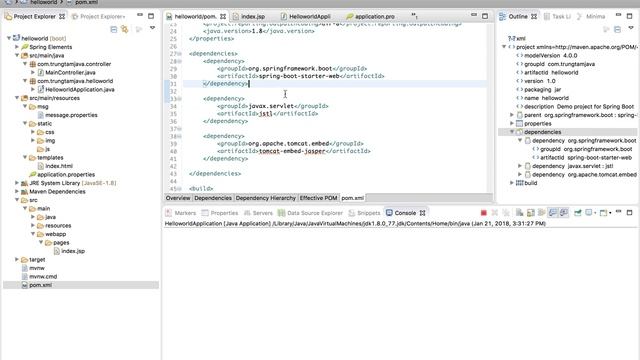The width and height of the screenshot is (640, 360).
Task: Click Collapse All icon in Outline toolbar
Action: coord(618,29)
